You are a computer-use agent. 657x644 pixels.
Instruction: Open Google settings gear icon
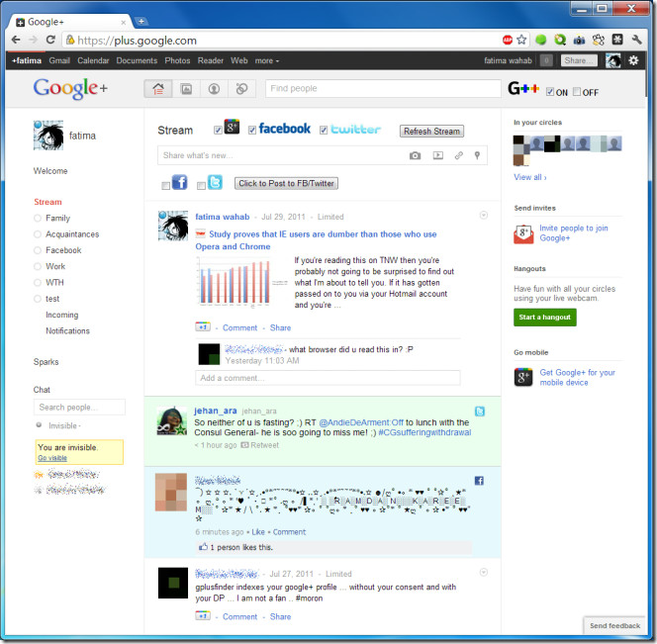(633, 60)
